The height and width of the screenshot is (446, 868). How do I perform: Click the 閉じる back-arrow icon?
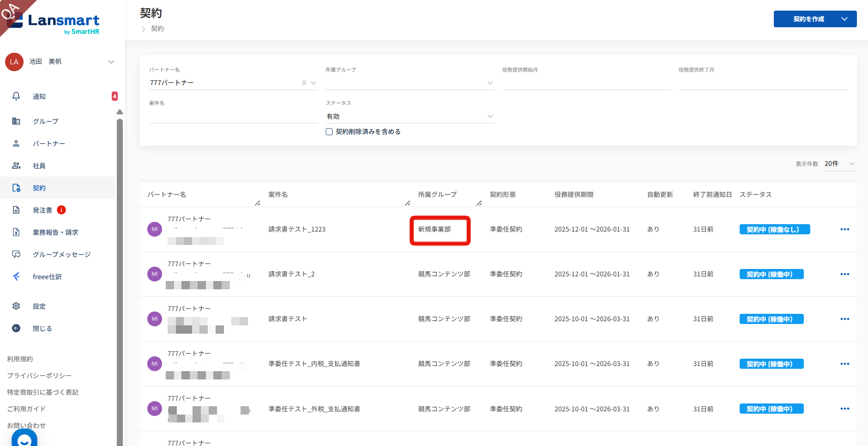(16, 328)
